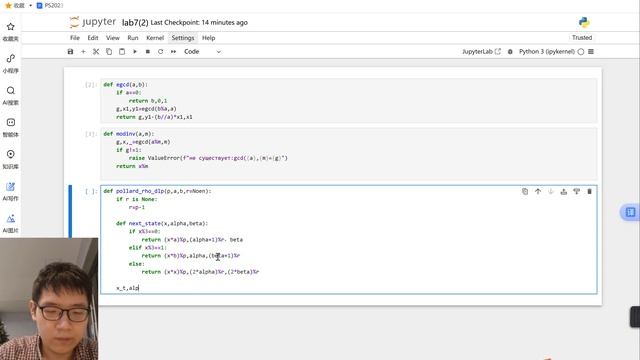
Task: Restart the kernel with the circular arrow
Action: click(x=160, y=51)
